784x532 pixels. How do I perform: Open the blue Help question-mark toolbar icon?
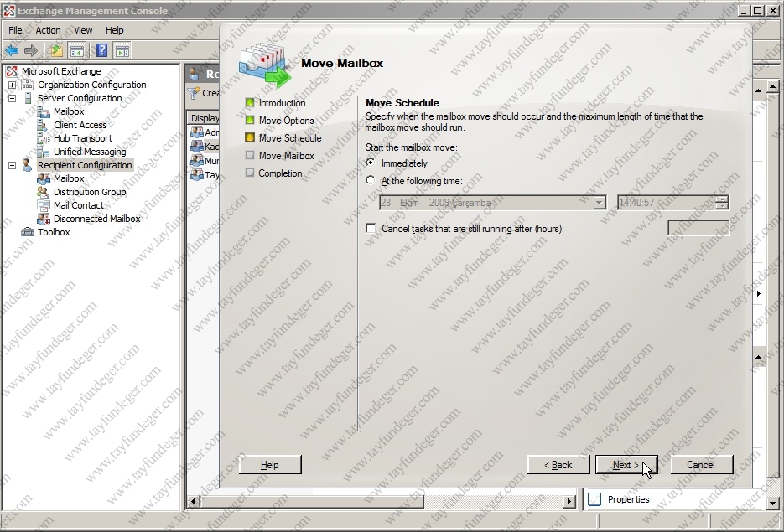(x=101, y=50)
